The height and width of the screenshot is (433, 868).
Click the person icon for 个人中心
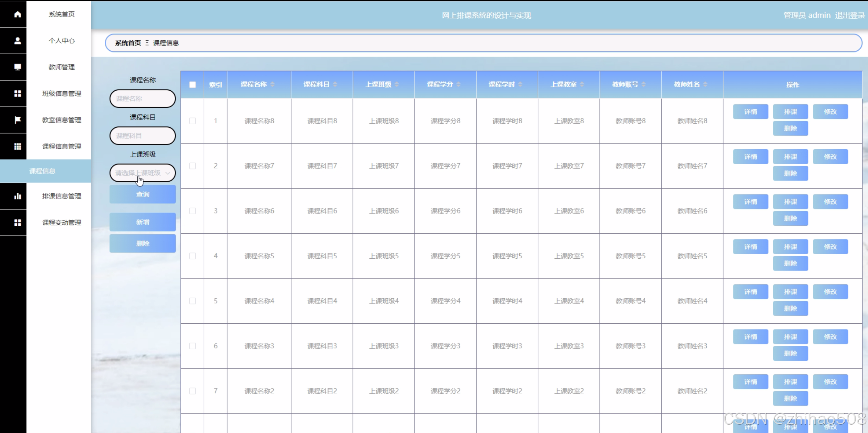pos(17,41)
